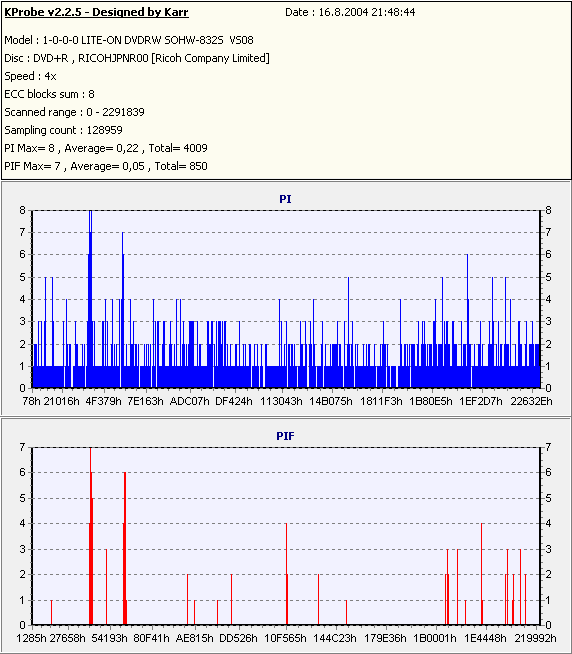Image resolution: width=572 pixels, height=654 pixels.
Task: Click the PI axis label 14B075h
Action: click(331, 401)
